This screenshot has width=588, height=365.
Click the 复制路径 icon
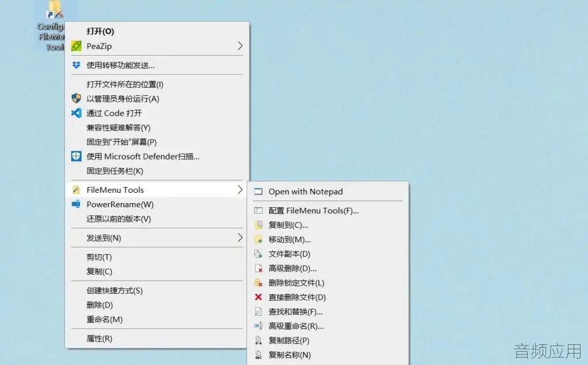[x=258, y=341]
